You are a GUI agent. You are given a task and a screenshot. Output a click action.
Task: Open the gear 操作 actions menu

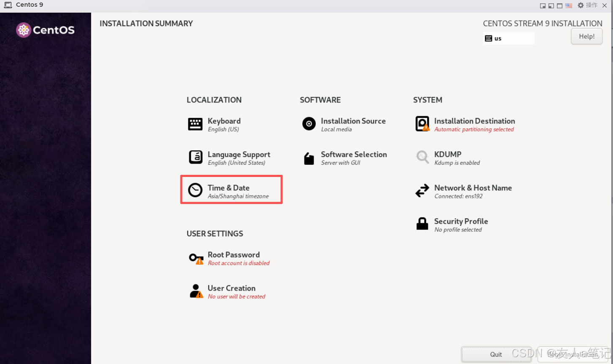click(587, 5)
